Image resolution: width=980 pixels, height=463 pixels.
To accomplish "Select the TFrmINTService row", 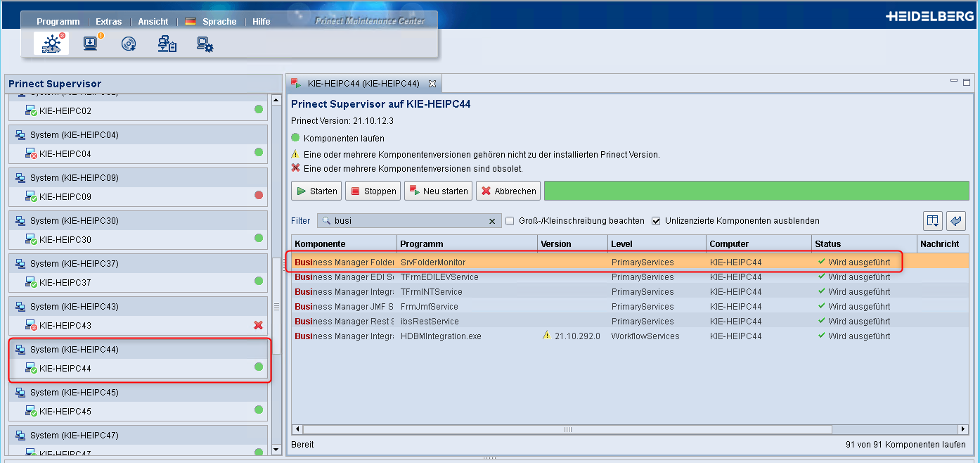I will coord(630,292).
